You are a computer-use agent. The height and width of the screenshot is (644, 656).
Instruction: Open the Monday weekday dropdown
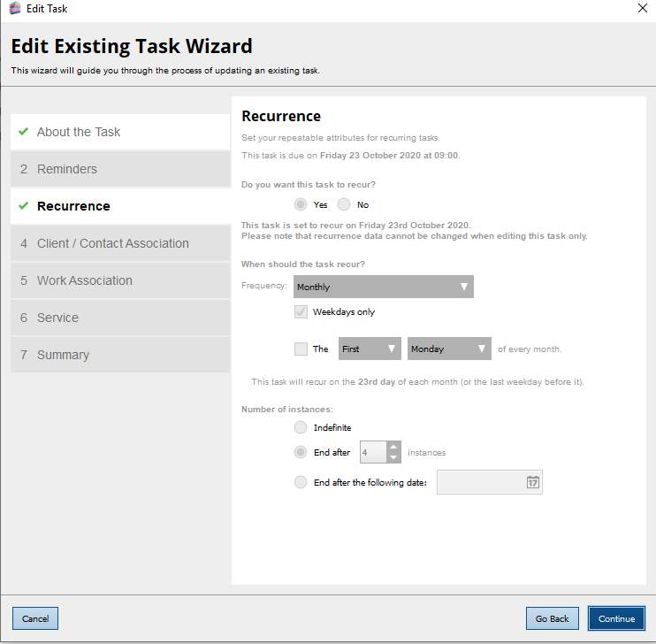click(x=448, y=349)
